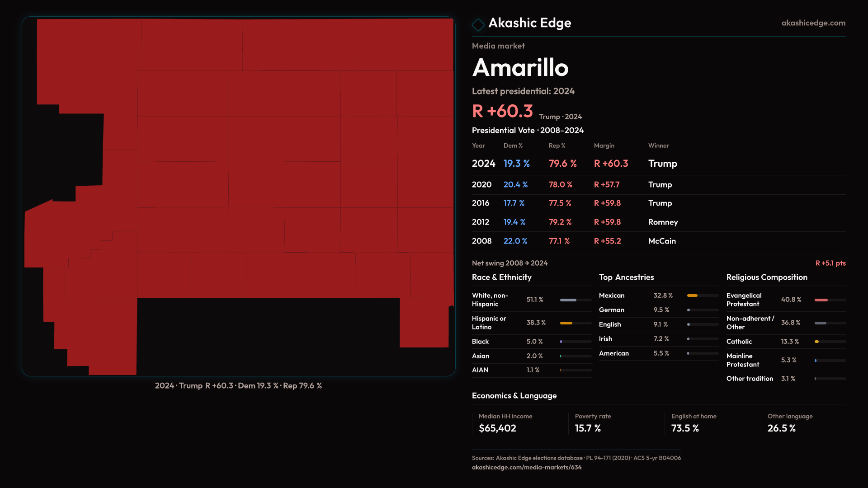Viewport: 868px width, 488px height.
Task: Click the Rep % column header
Action: point(557,146)
